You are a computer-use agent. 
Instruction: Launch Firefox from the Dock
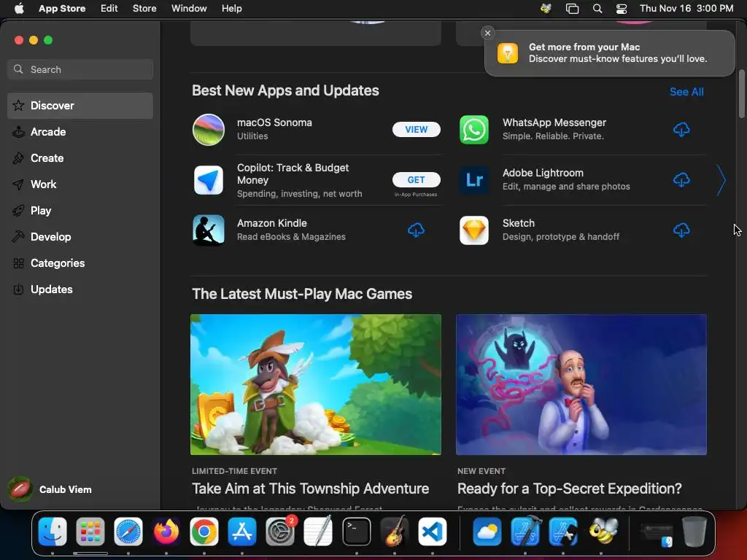click(x=166, y=532)
